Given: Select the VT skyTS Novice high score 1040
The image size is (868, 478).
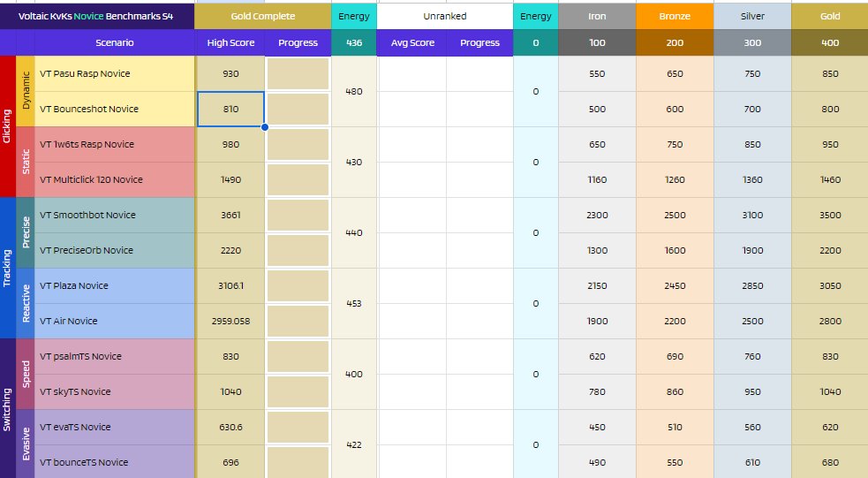Looking at the screenshot, I should point(230,392).
